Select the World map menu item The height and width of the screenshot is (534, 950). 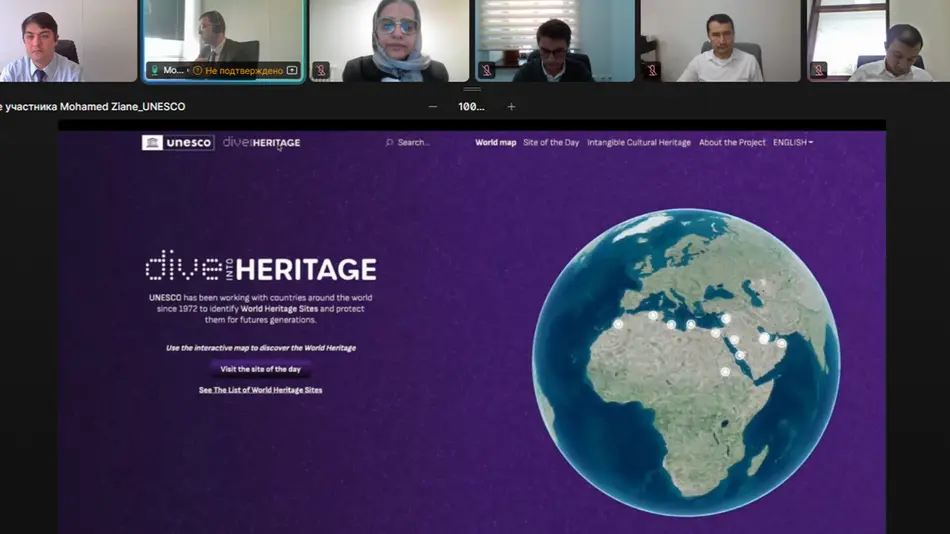(495, 143)
